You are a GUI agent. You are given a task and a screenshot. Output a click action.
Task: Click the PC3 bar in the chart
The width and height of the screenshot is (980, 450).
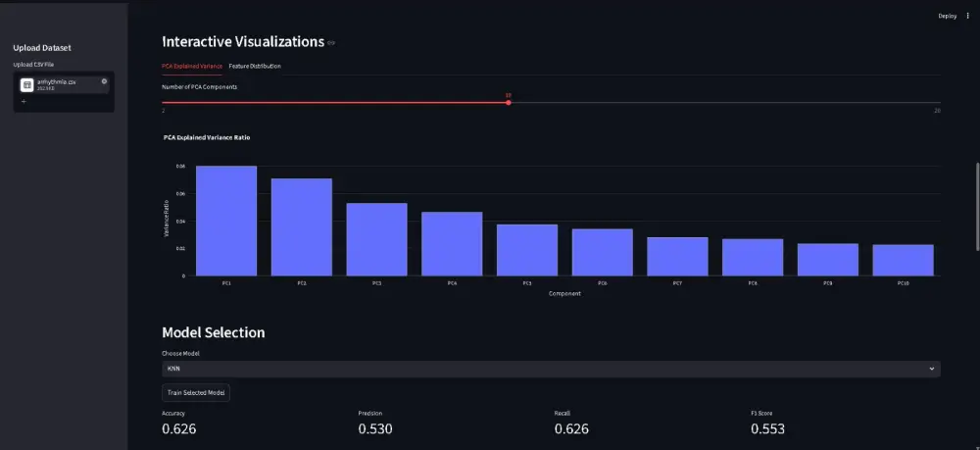377,239
